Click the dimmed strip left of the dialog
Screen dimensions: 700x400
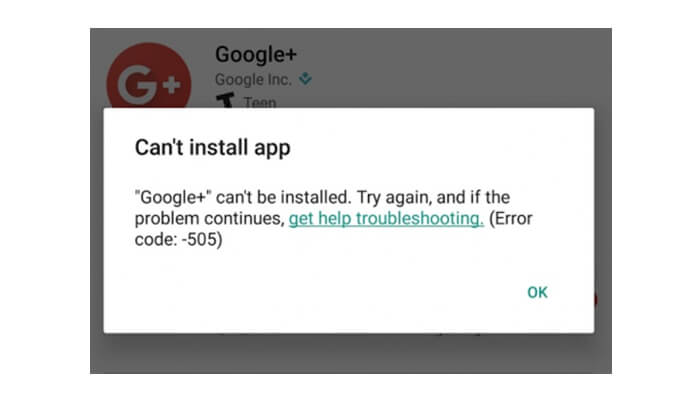97,220
